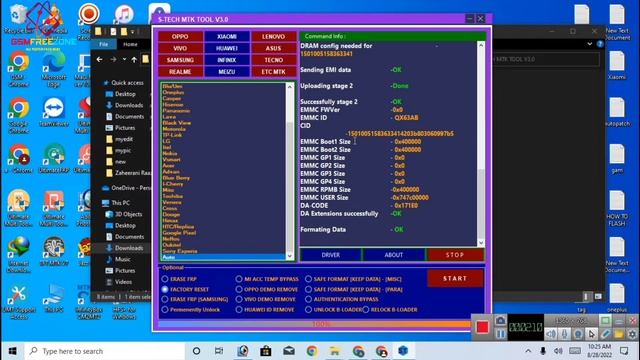Screen dimensions: 640x360
Task: Open recorder pen drawing tool
Action: point(605,334)
